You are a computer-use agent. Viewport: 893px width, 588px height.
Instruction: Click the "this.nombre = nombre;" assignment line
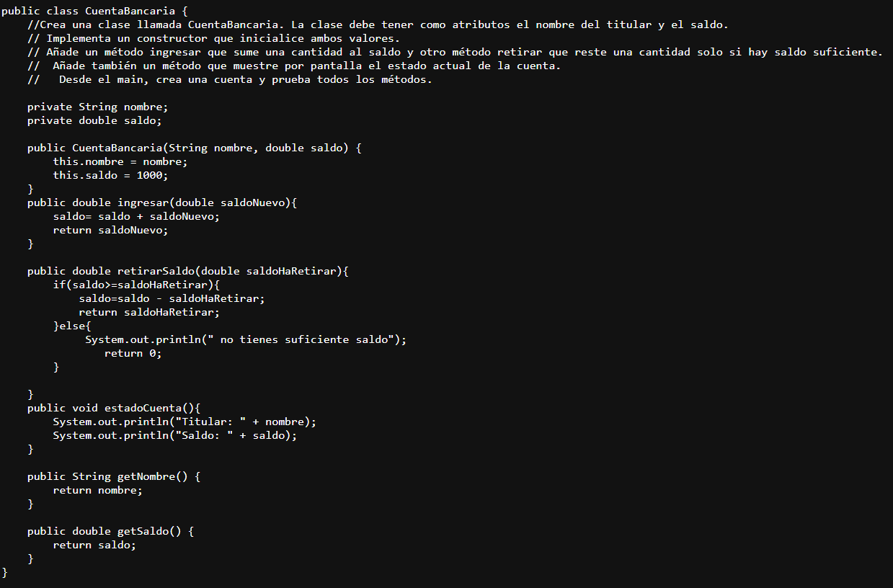120,161
